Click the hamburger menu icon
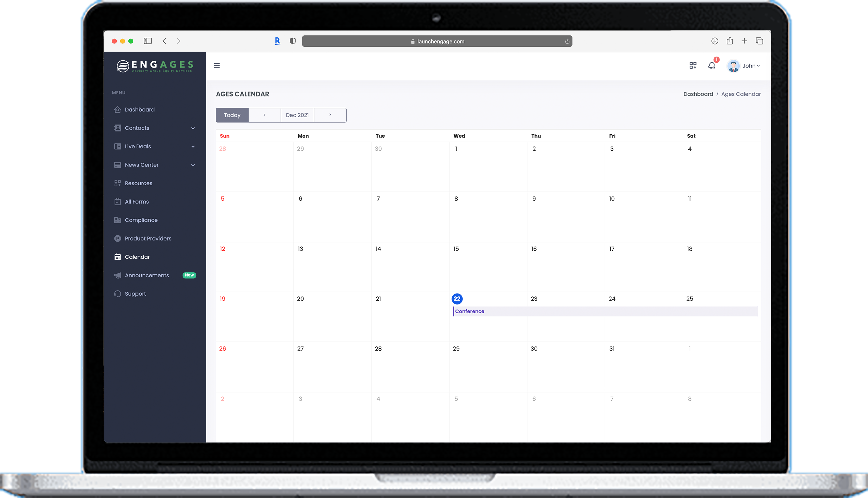 point(217,66)
